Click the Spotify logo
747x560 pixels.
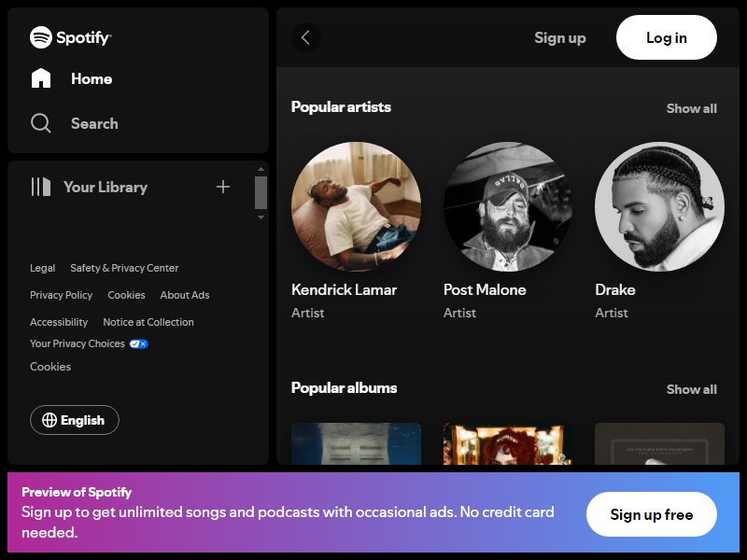point(71,37)
